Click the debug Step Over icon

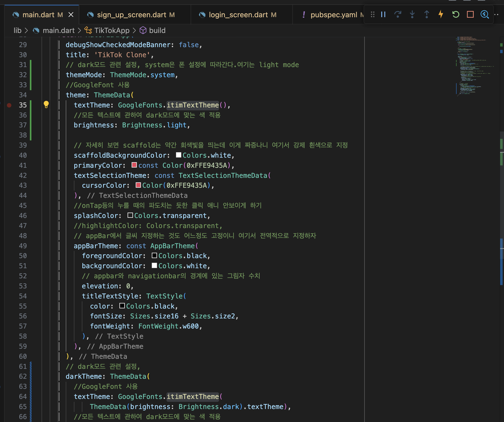coord(398,15)
